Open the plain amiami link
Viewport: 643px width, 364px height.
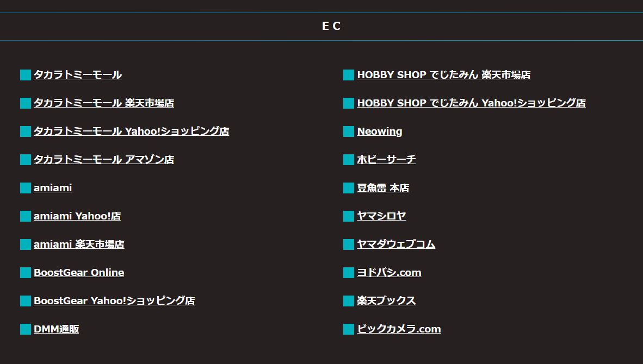coord(53,188)
